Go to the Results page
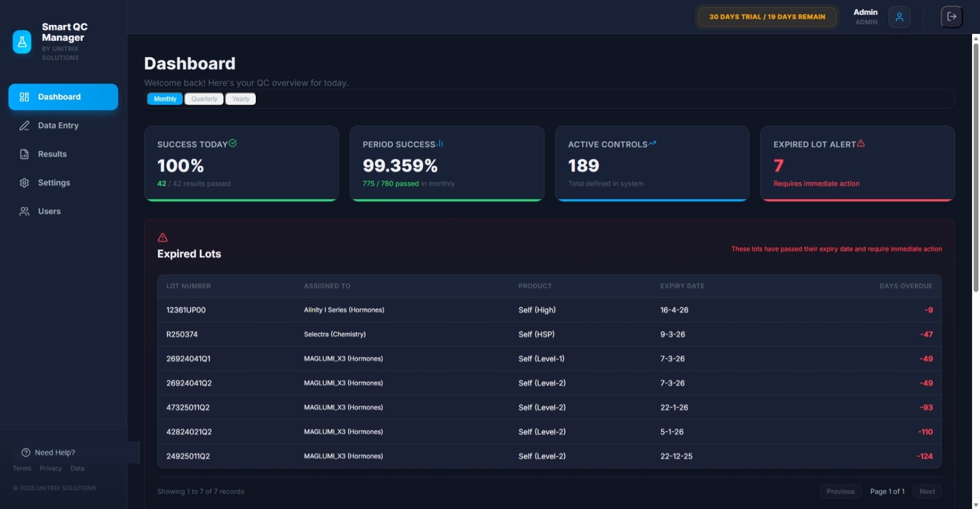 pyautogui.click(x=63, y=154)
